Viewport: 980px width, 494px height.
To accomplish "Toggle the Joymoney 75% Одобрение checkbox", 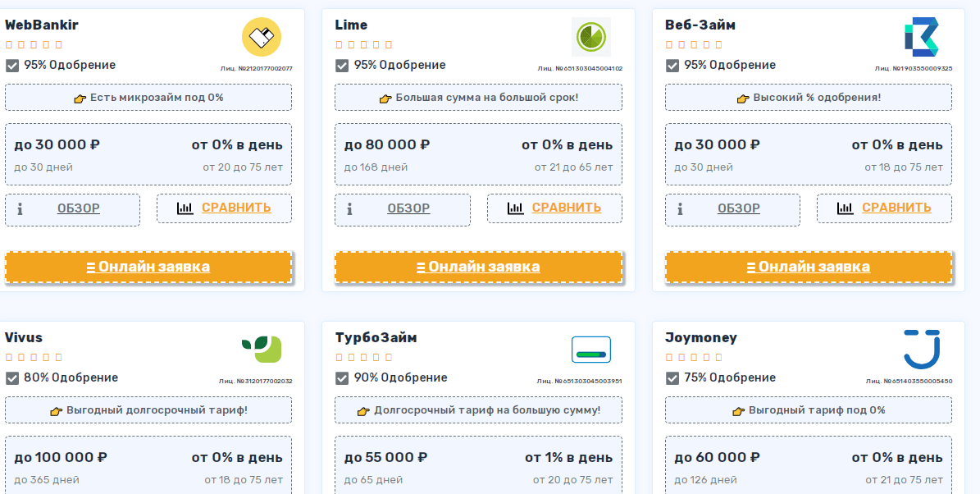I will [x=672, y=378].
